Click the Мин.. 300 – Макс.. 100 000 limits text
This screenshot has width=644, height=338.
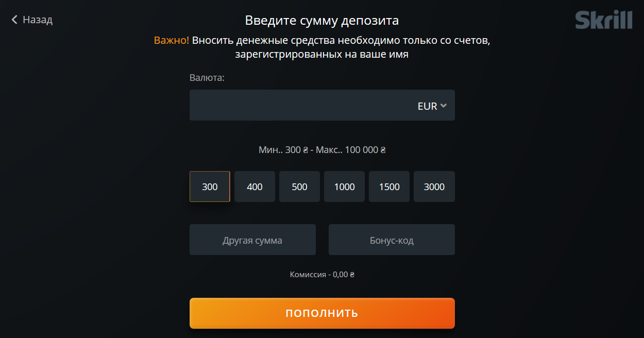(x=322, y=150)
